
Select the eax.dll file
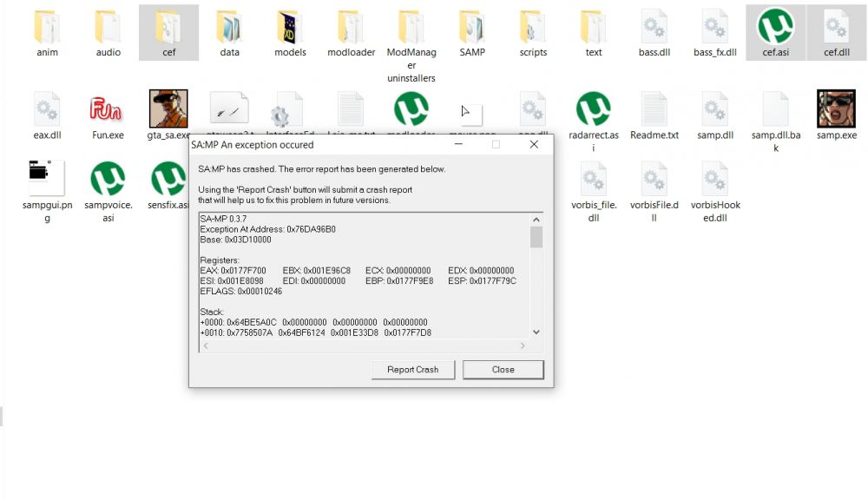[47, 115]
